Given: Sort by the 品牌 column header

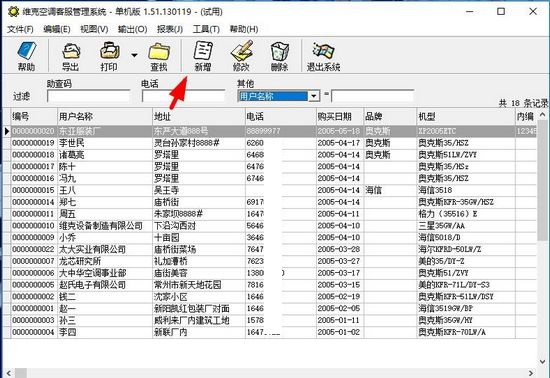Looking at the screenshot, I should [390, 116].
